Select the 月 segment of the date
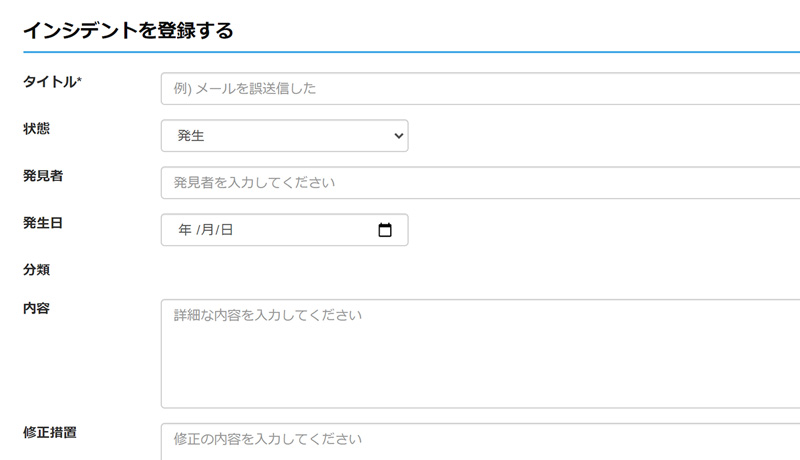 [207, 230]
